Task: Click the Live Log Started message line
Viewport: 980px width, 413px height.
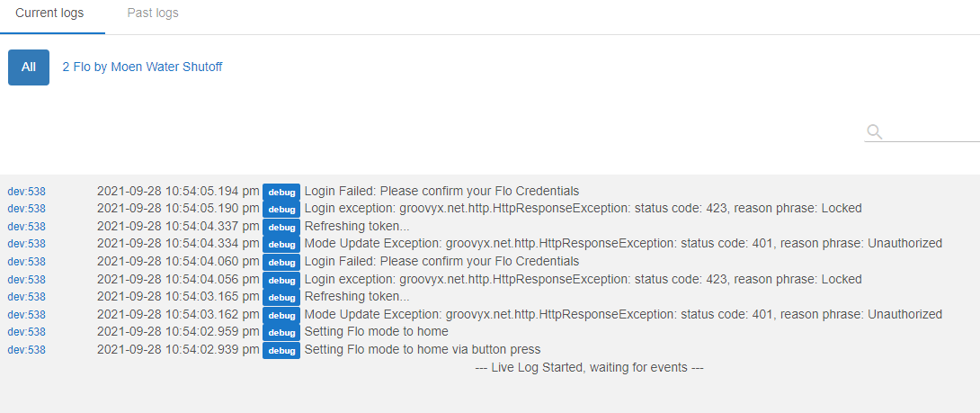Action: [x=590, y=367]
